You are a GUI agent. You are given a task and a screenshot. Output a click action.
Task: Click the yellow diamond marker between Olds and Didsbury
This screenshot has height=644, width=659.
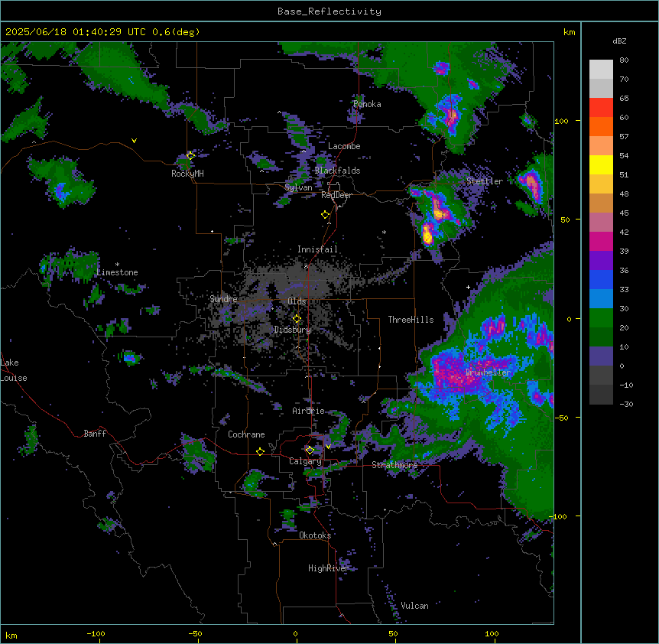[297, 319]
